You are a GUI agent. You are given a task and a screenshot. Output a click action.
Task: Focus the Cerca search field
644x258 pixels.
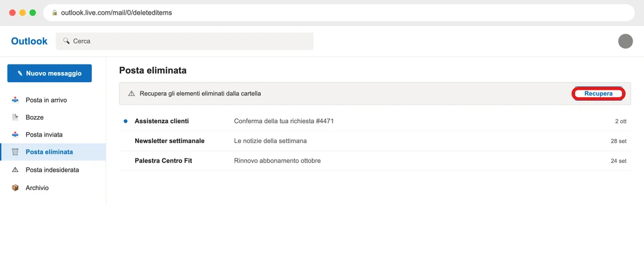tap(184, 41)
